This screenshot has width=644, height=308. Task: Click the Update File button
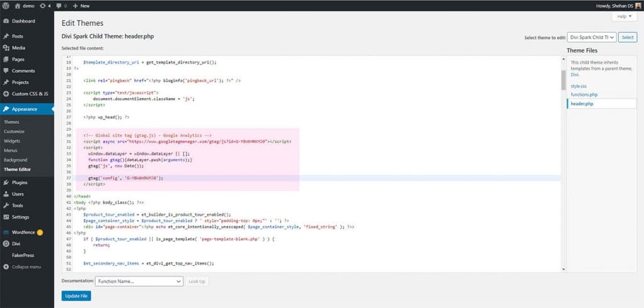coord(76,295)
